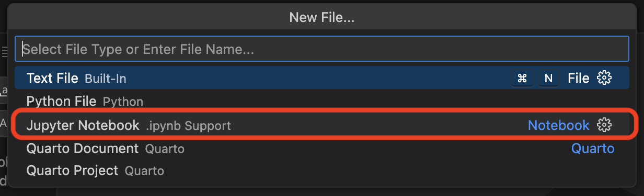The height and width of the screenshot is (196, 644).
Task: Click Quarto description beside Quarto Document
Action: coord(165,149)
